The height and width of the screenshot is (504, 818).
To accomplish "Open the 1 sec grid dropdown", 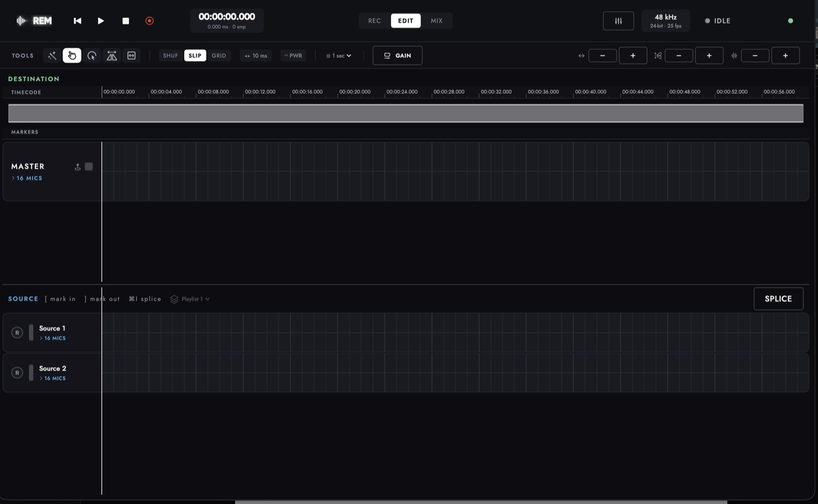I will point(339,56).
